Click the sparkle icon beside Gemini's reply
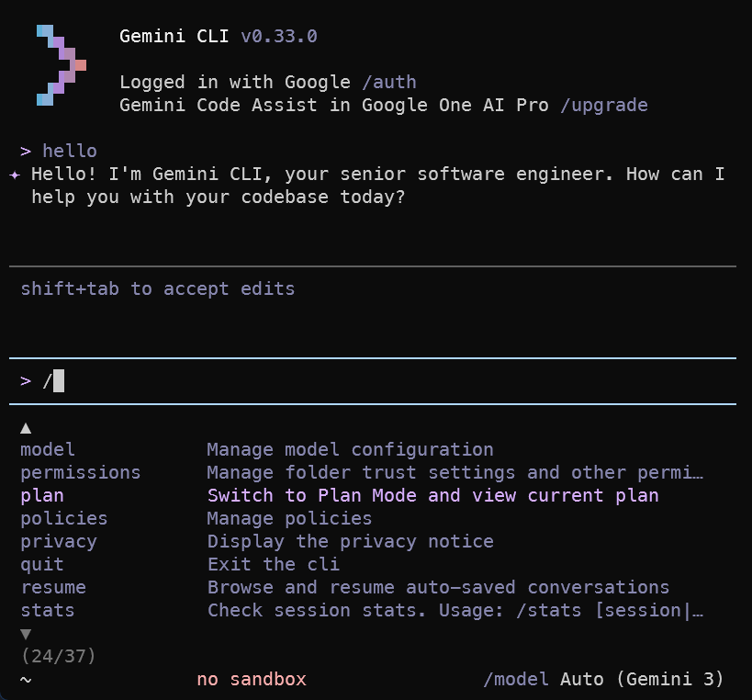This screenshot has width=752, height=700. [15, 175]
